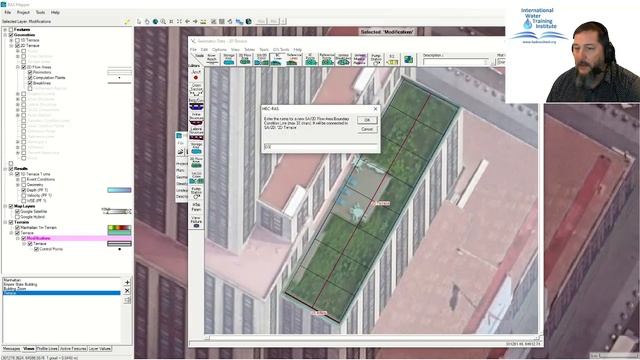Open the RAS Mapper Help menu
The width and height of the screenshot is (640, 360).
coord(55,13)
